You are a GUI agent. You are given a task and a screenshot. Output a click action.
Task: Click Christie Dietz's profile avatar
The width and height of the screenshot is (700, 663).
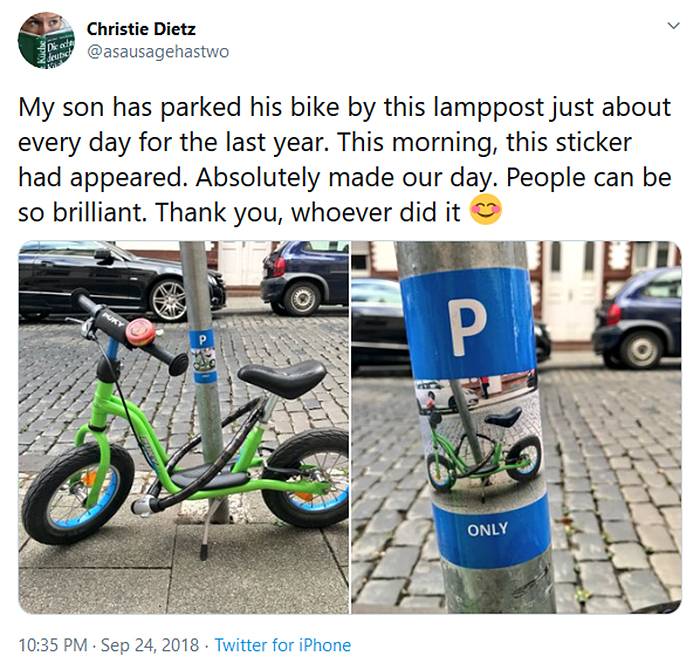[46, 40]
